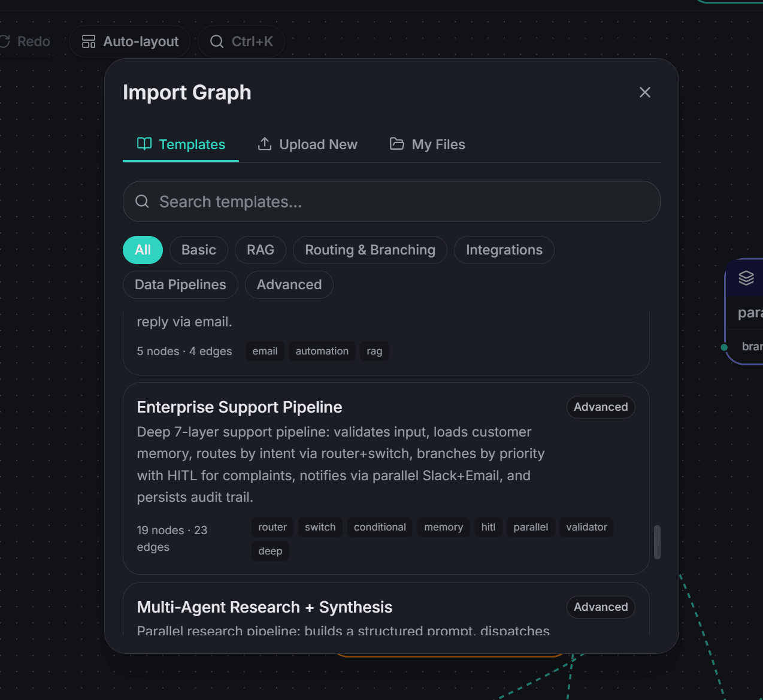The height and width of the screenshot is (700, 763).
Task: Click the scrollbar thumb in the template list
Action: (658, 543)
